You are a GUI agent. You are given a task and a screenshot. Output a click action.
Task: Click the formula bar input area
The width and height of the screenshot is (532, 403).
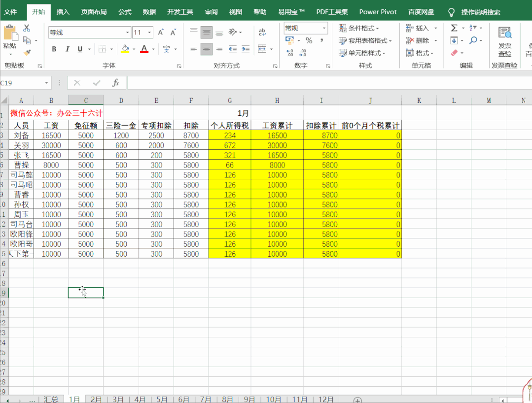tap(329, 83)
